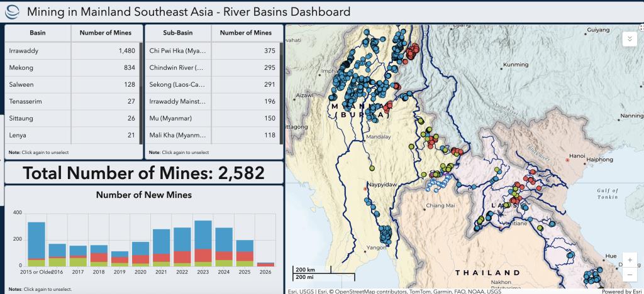This screenshot has height=294, width=644.
Task: Select the Mali Kha sub-basin row
Action: (213, 135)
